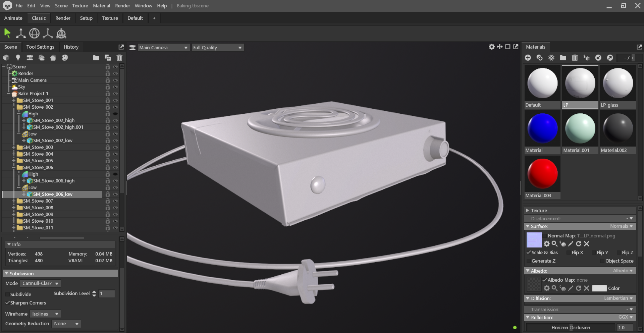The height and width of the screenshot is (333, 644).
Task: Switch to the Setup workspace tab
Action: click(x=86, y=18)
